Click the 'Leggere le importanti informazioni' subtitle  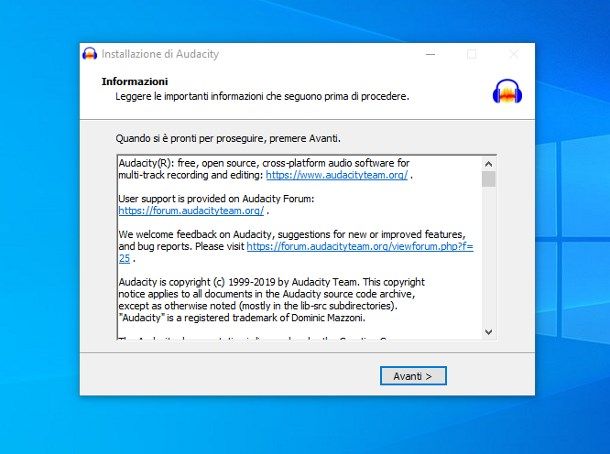pos(262,96)
